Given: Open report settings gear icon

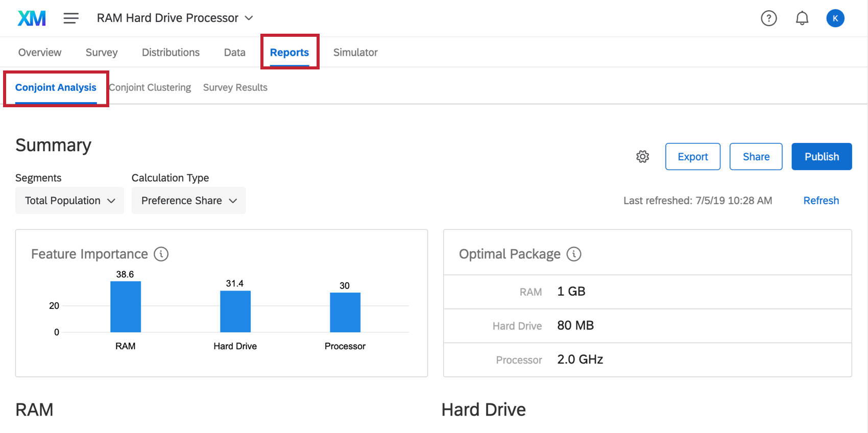Looking at the screenshot, I should click(643, 157).
